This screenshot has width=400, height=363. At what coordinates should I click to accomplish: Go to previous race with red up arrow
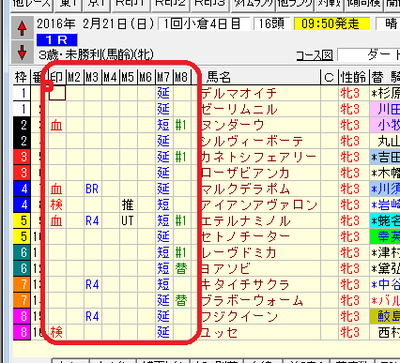click(x=22, y=28)
